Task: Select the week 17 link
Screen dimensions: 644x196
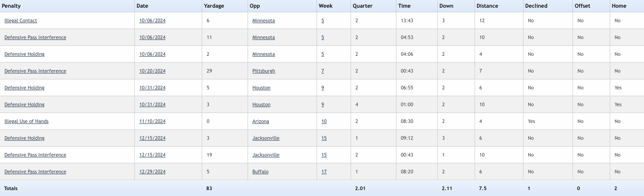Action: [x=324, y=172]
